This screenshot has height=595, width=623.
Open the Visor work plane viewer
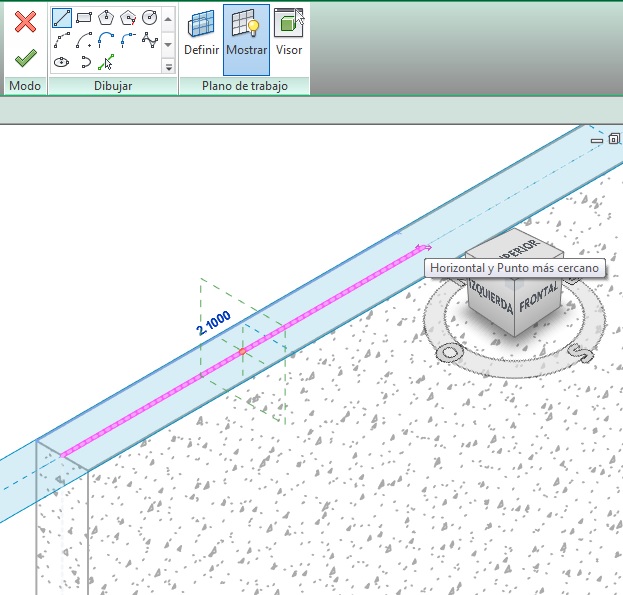pos(289,38)
